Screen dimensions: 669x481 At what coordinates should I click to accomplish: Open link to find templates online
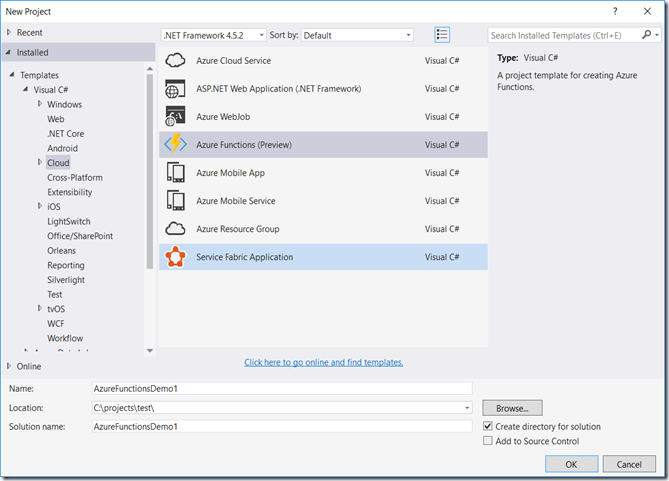point(323,362)
